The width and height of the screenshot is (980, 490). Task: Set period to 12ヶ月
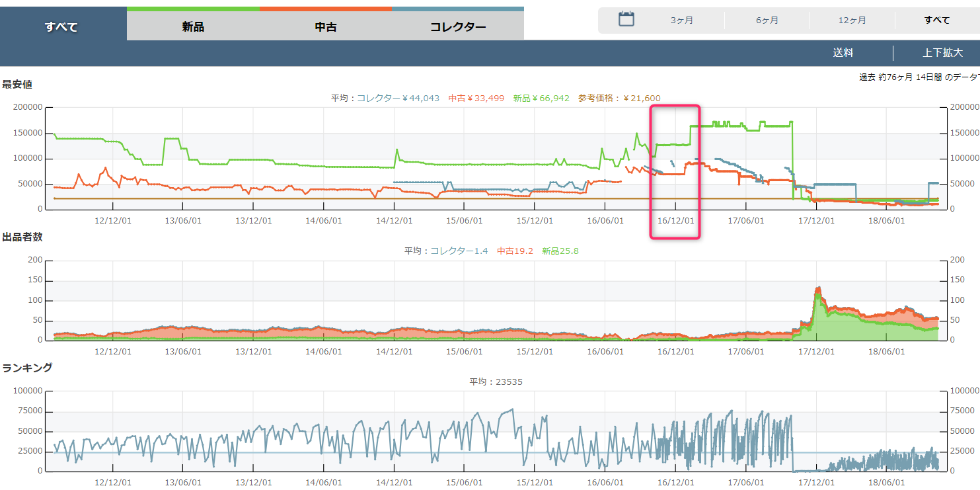coord(852,20)
